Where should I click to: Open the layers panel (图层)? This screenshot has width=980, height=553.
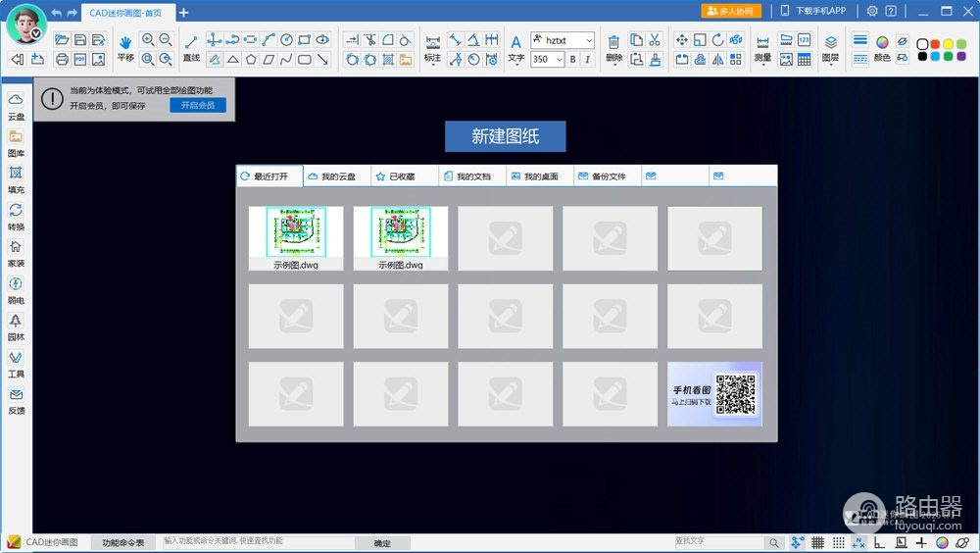pyautogui.click(x=831, y=48)
